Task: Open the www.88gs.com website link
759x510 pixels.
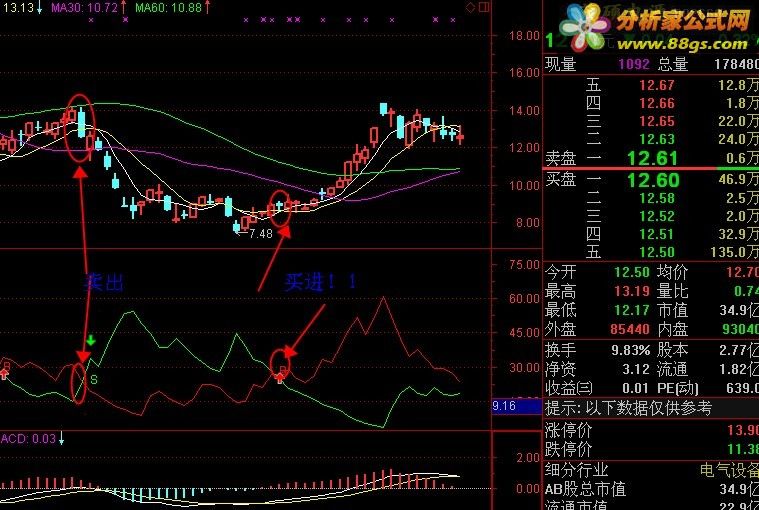Action: click(x=682, y=44)
